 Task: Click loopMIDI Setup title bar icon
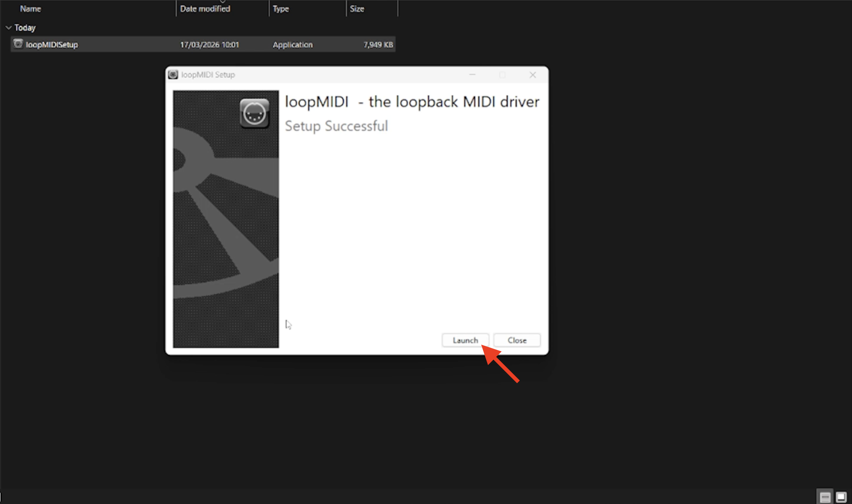pos(173,74)
